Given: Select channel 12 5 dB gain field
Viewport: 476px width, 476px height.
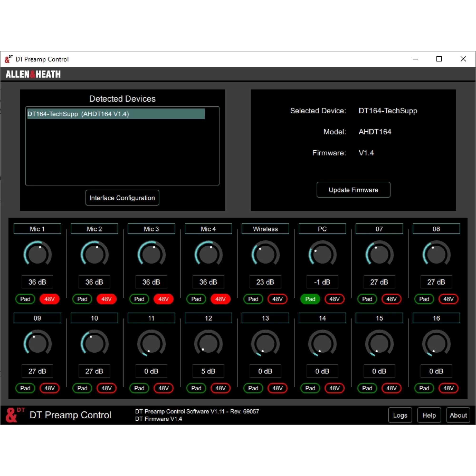Looking at the screenshot, I should pyautogui.click(x=208, y=371).
